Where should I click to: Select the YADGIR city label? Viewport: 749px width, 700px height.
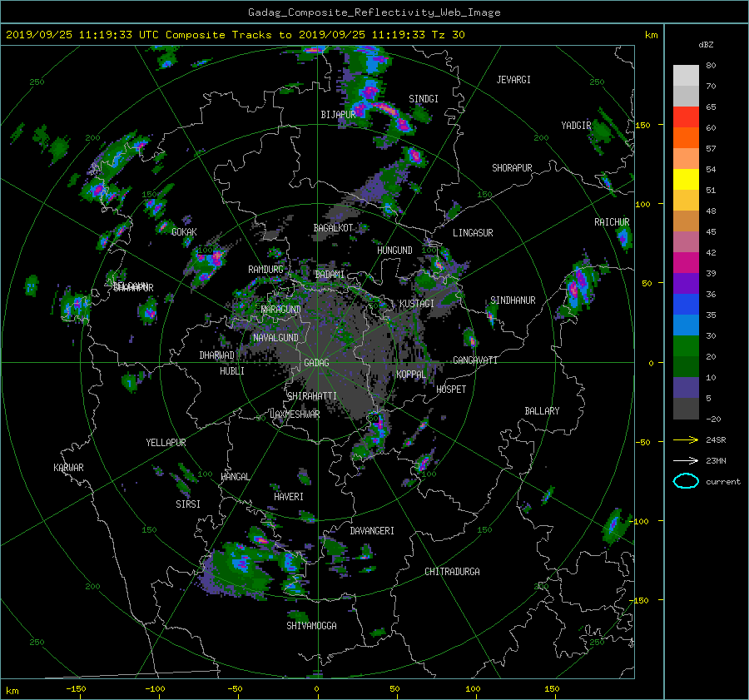pos(576,126)
